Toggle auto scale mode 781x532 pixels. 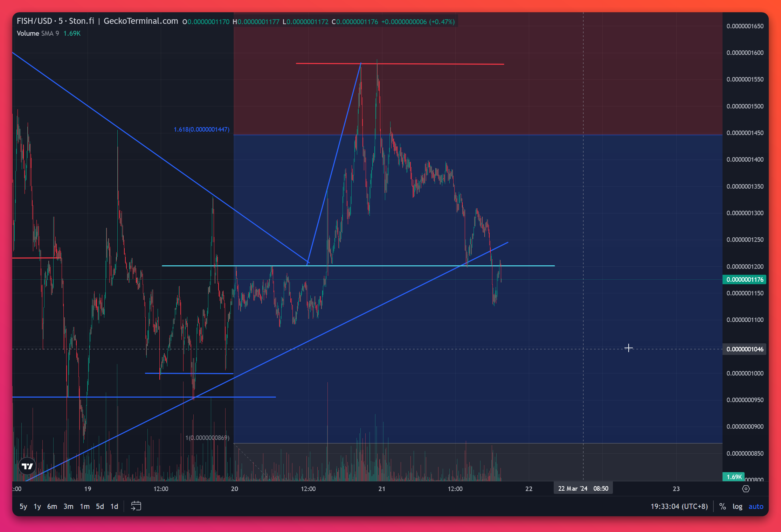756,506
